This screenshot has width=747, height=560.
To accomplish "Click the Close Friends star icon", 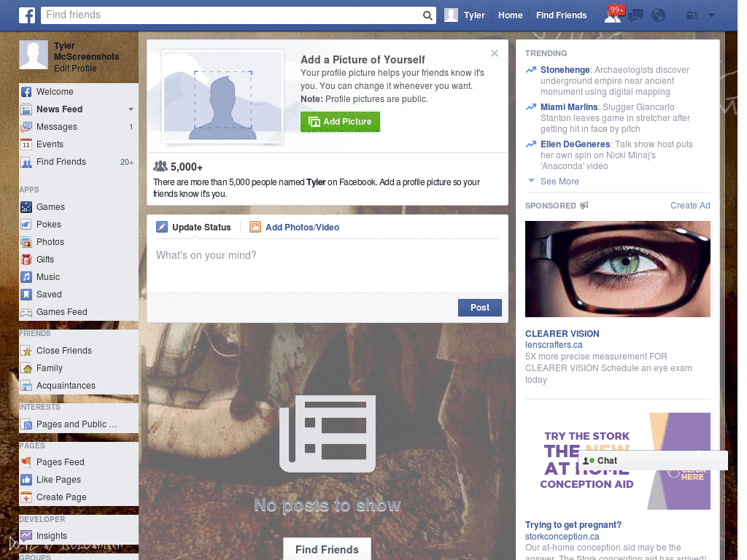I will coord(26,351).
